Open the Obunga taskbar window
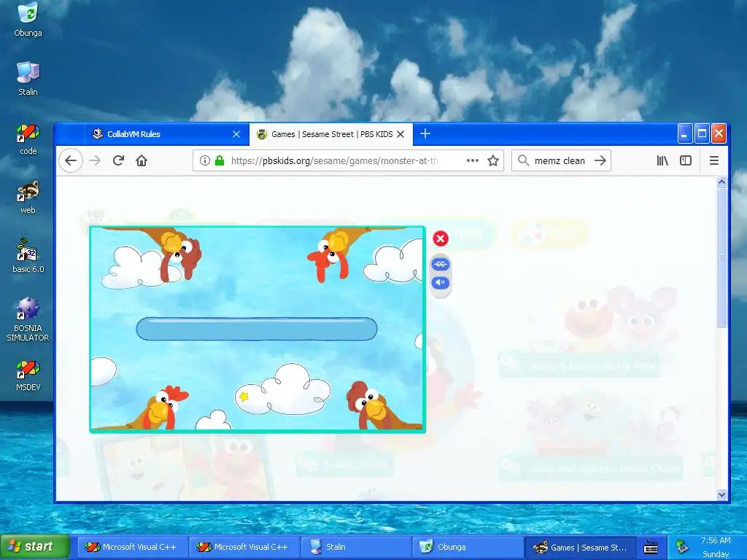Viewport: 747px width, 560px height. coord(468,547)
